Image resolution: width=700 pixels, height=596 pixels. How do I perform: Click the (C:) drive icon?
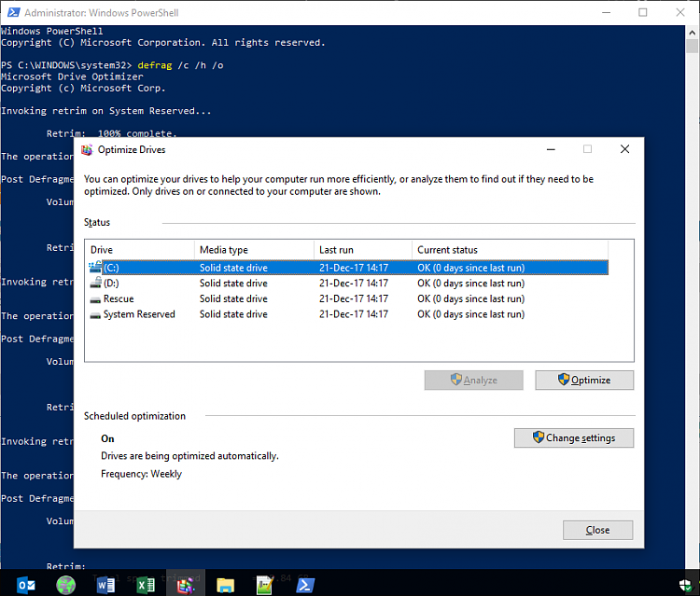click(95, 267)
